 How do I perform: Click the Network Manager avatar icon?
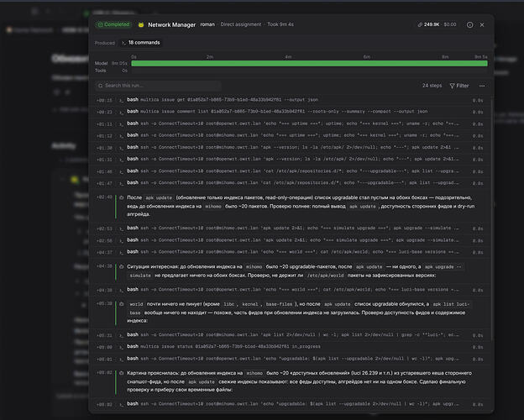click(141, 24)
